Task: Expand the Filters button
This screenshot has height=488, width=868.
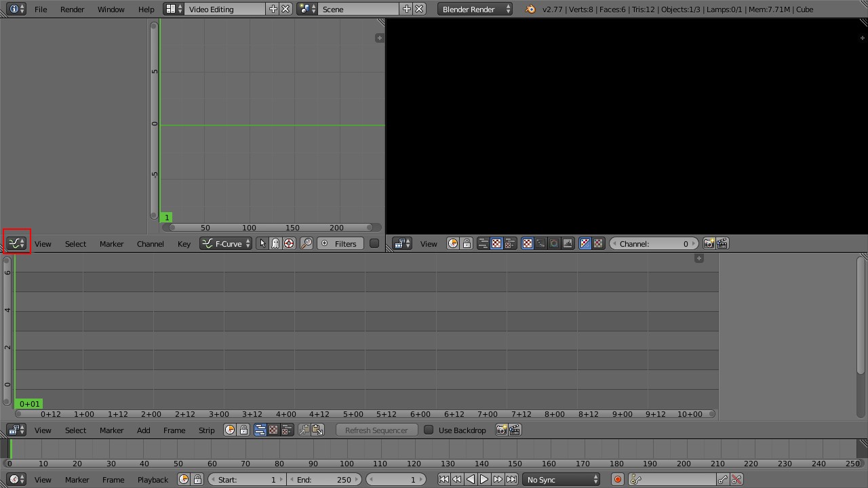Action: tap(340, 244)
